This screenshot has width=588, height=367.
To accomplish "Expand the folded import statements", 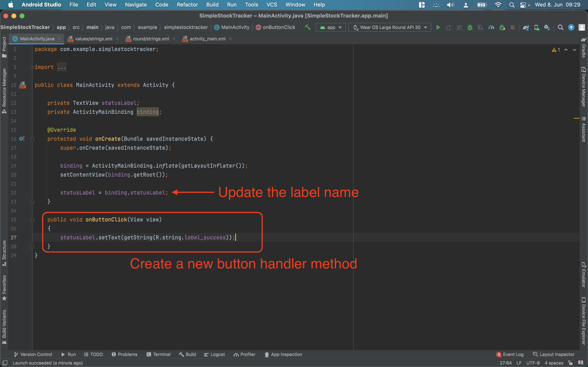I will pyautogui.click(x=32, y=67).
